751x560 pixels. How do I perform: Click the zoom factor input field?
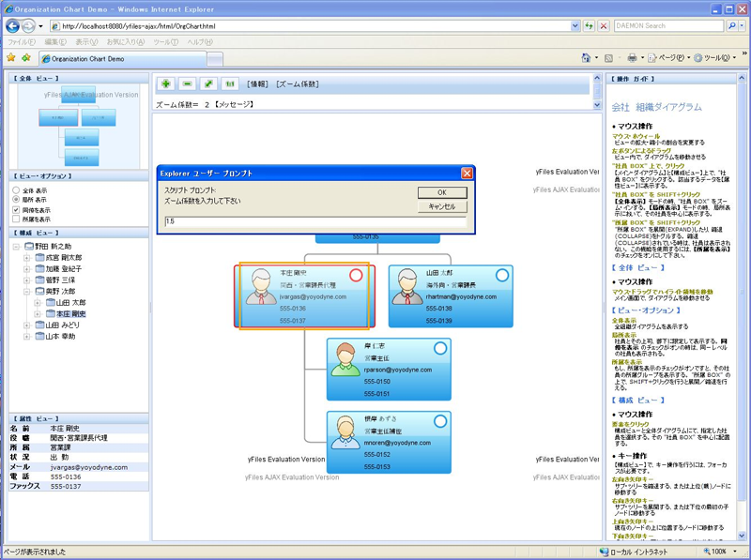tap(314, 221)
